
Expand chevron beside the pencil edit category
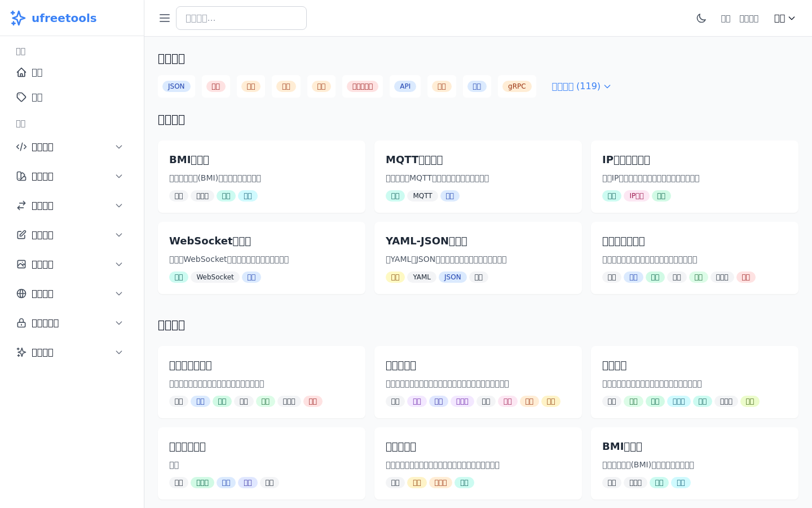[x=119, y=235]
